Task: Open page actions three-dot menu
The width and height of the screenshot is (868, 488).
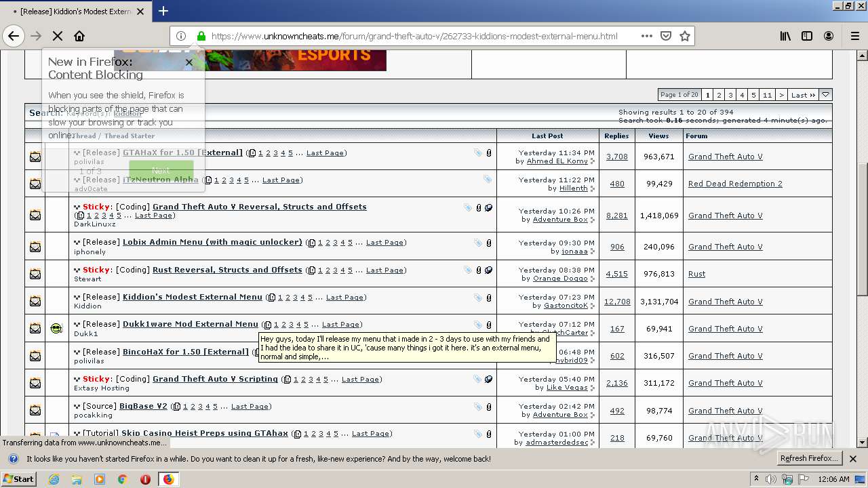Action: [647, 36]
